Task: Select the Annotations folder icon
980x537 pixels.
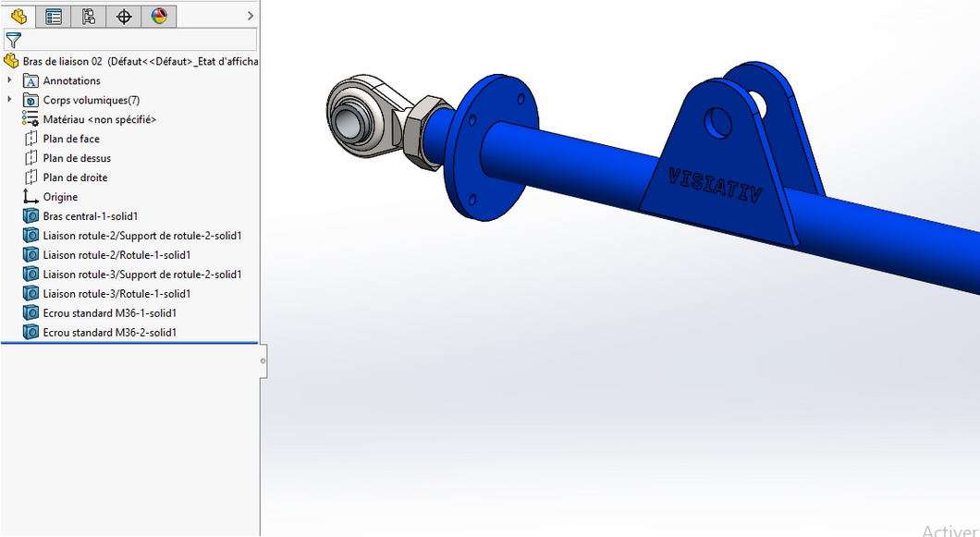Action: 31,80
